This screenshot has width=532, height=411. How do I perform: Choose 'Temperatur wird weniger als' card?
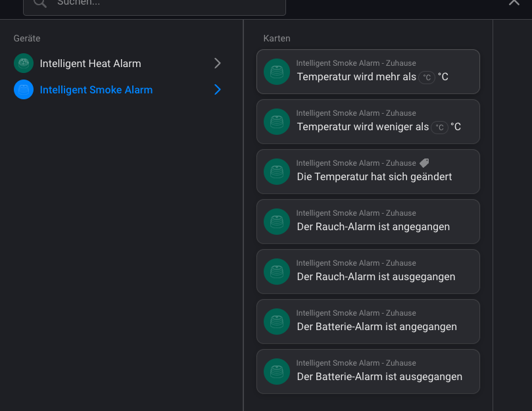(368, 122)
